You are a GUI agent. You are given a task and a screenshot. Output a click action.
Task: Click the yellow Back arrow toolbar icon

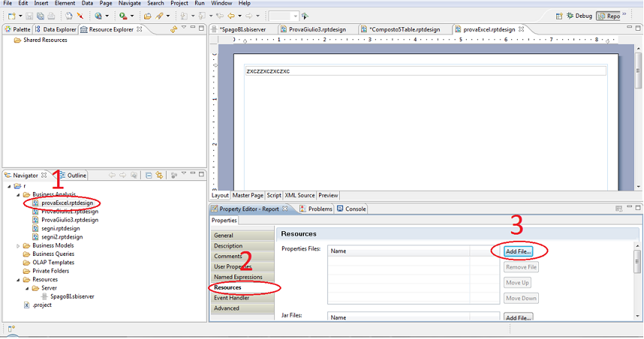(231, 16)
